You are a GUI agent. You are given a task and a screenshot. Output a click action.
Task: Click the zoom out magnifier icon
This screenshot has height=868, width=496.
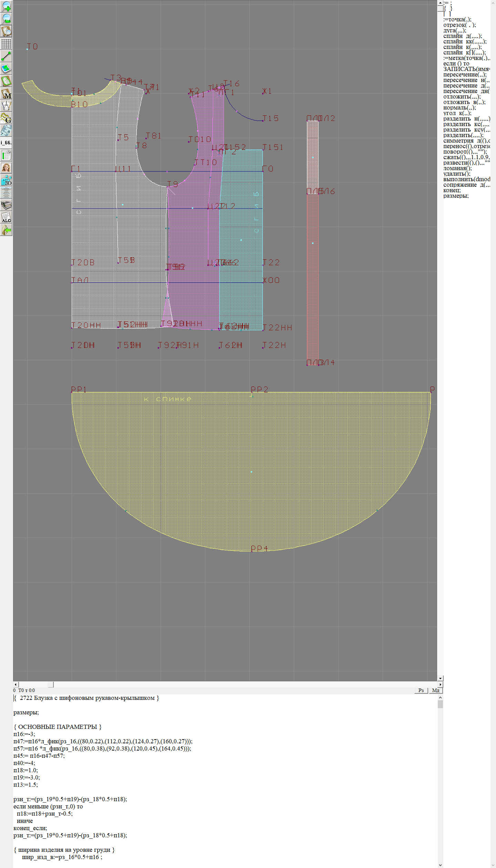tap(6, 19)
